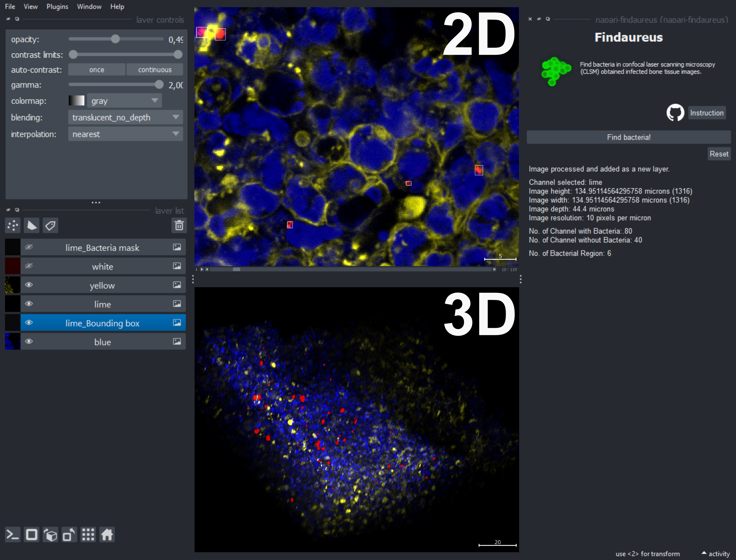The height and width of the screenshot is (560, 736).
Task: Click the grid mode icon
Action: point(88,535)
